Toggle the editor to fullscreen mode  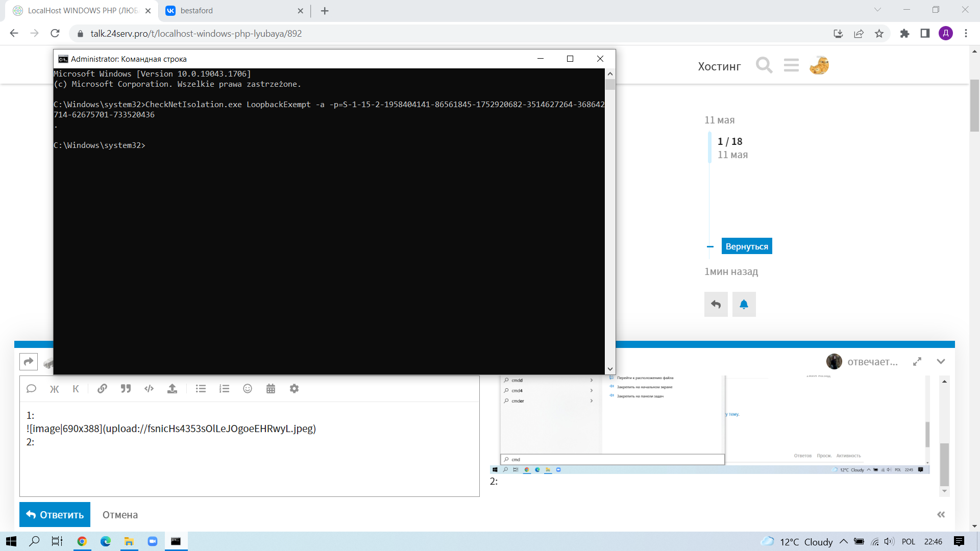tap(917, 361)
